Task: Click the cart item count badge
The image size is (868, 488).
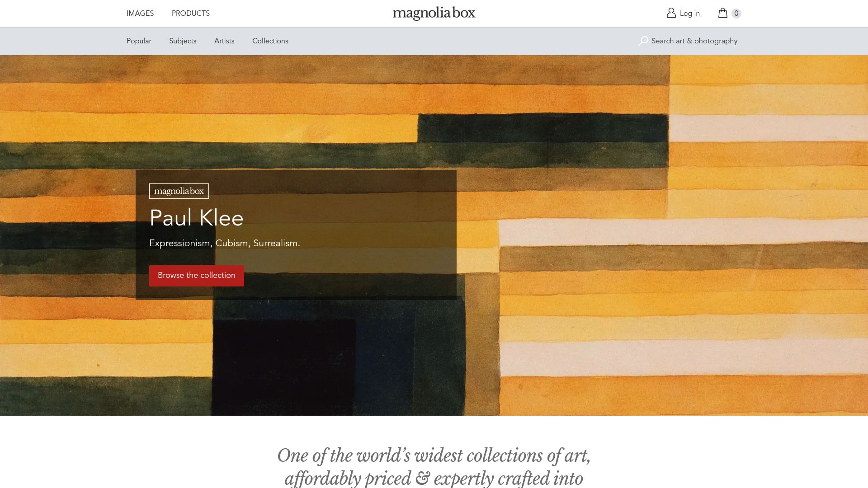Action: (736, 14)
